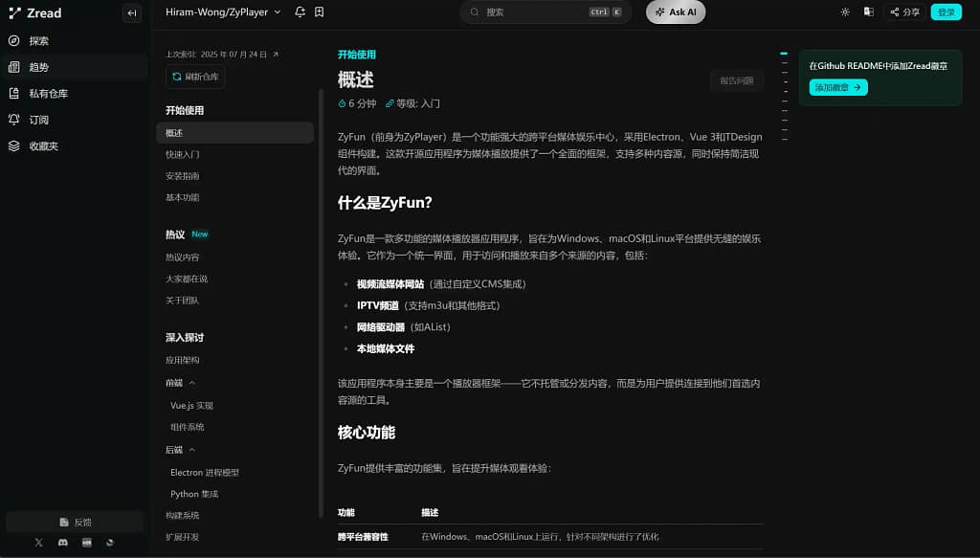
Task: Click the 登录 login button
Action: [946, 12]
